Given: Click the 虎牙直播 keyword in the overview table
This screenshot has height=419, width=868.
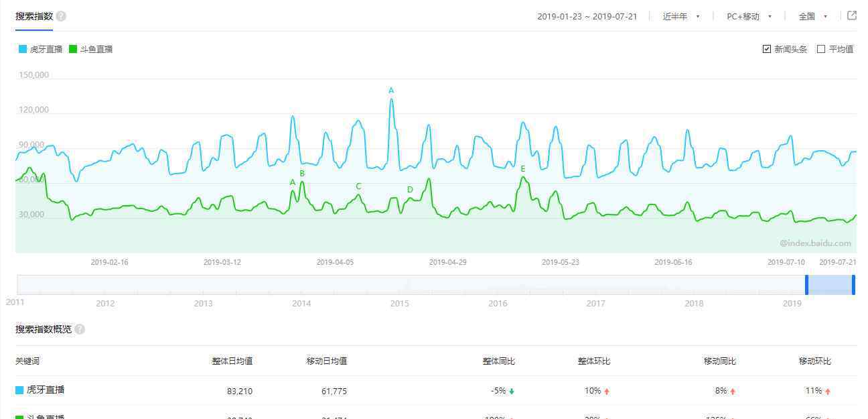Looking at the screenshot, I should (x=46, y=390).
